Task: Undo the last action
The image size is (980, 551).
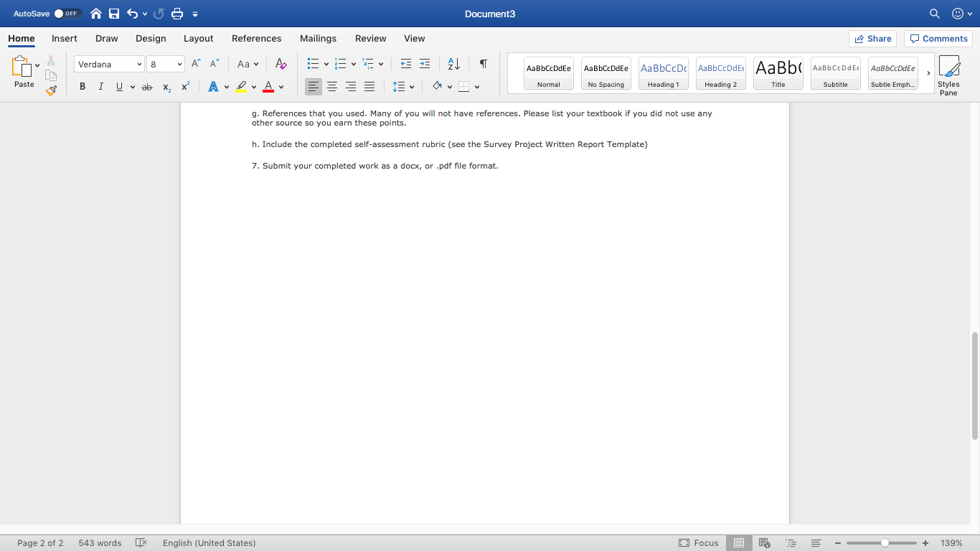Action: click(x=132, y=14)
